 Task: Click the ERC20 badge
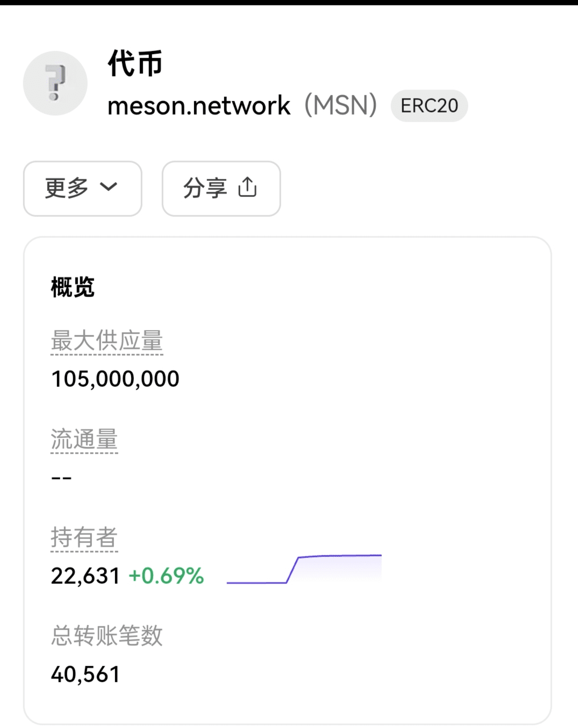pos(429,106)
